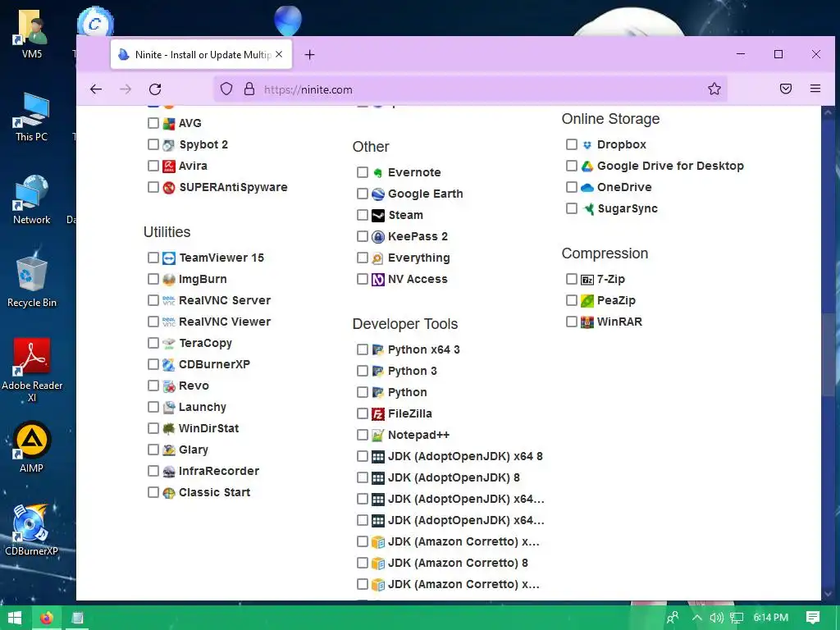
Task: Click the Steam logo icon
Action: 378,216
